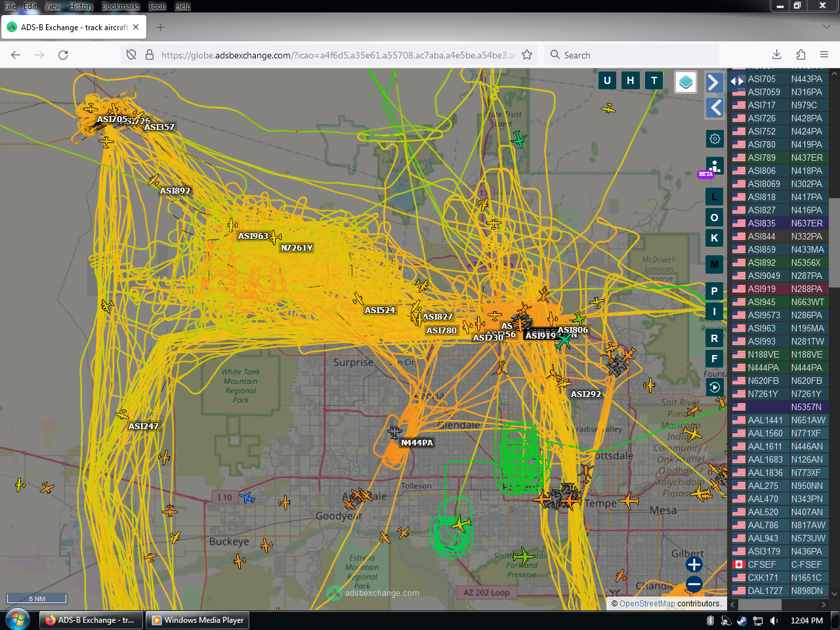Show site security padlock info
Screen dimensions: 840x630
[x=150, y=55]
